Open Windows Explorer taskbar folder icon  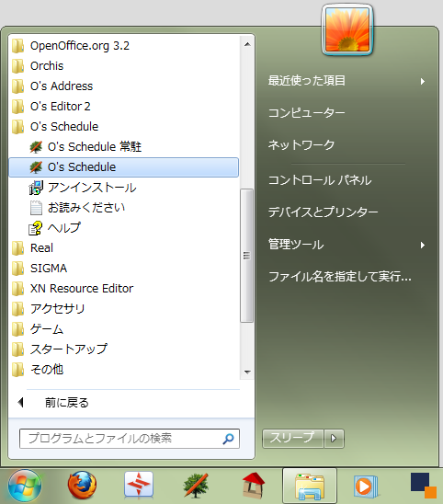pos(310,486)
